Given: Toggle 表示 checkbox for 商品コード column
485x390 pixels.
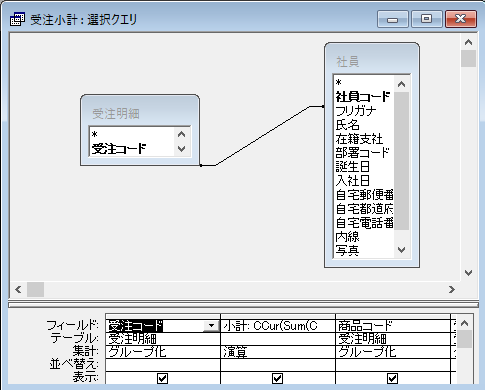Looking at the screenshot, I should point(392,378).
